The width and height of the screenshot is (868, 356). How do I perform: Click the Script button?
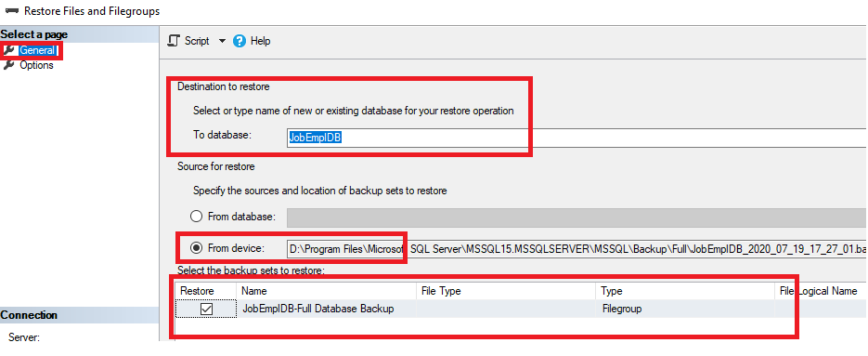pyautogui.click(x=197, y=41)
